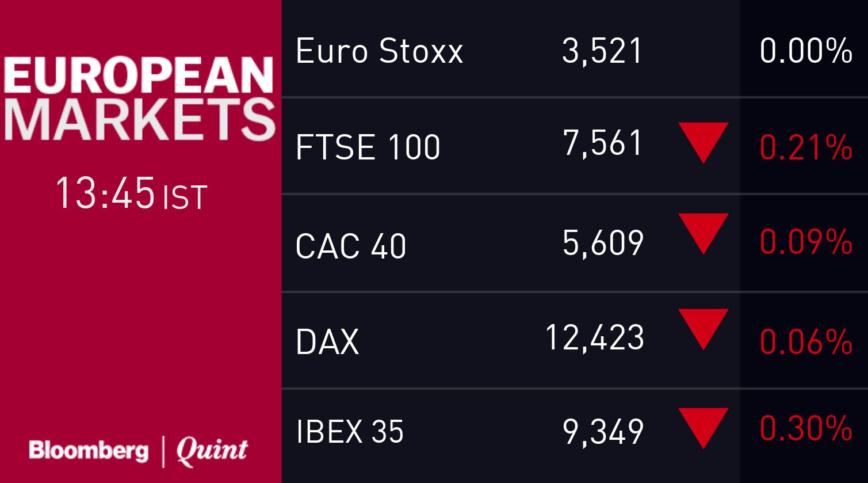Select the FTSE 100 index name
Screen dimensions: 868x483
[368, 147]
